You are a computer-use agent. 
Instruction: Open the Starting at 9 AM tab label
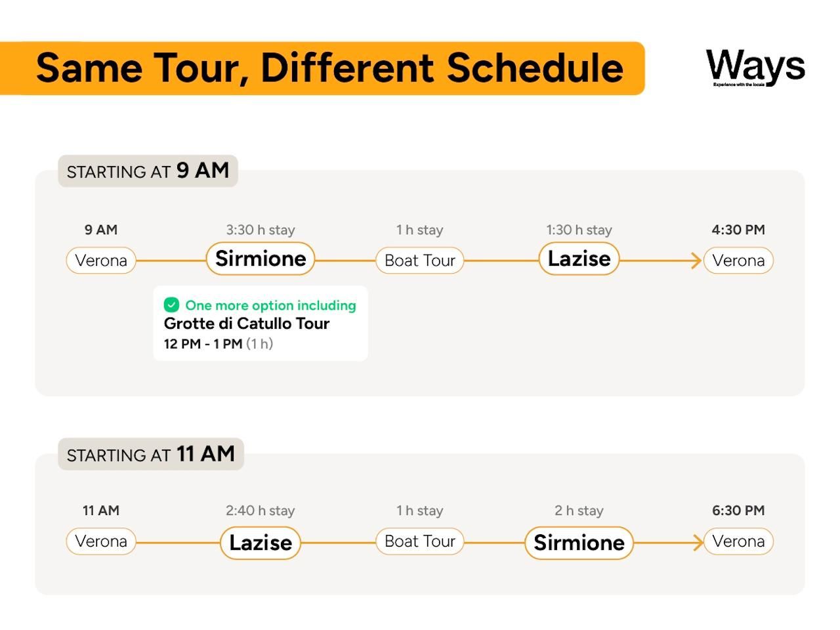(x=148, y=171)
